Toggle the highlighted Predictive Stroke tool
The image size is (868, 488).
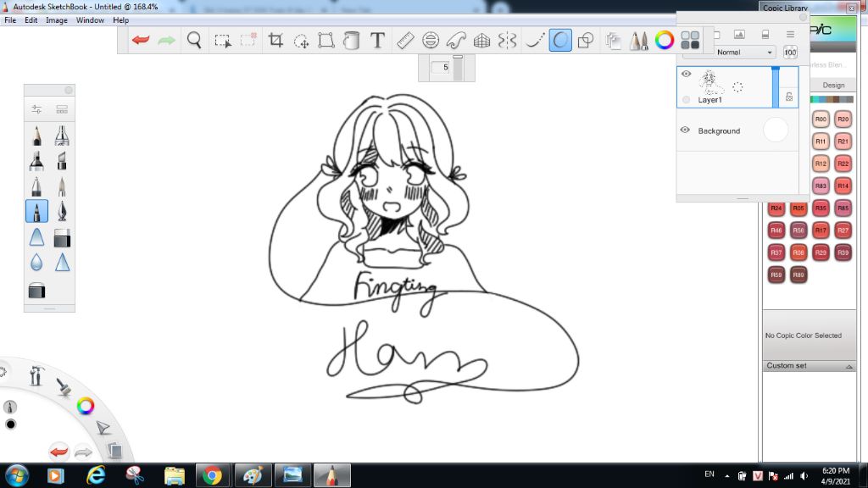[560, 41]
